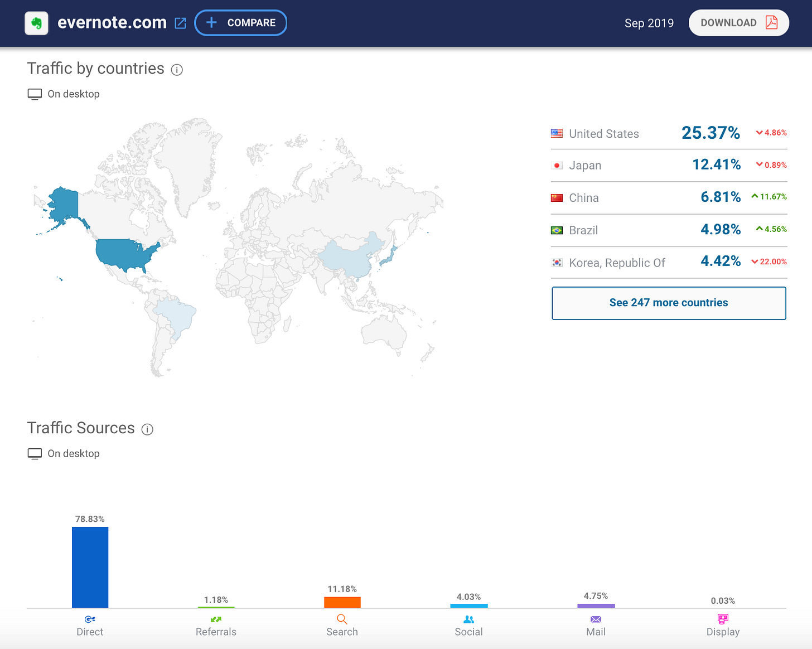
Task: Click the Direct label
Action: [x=90, y=632]
